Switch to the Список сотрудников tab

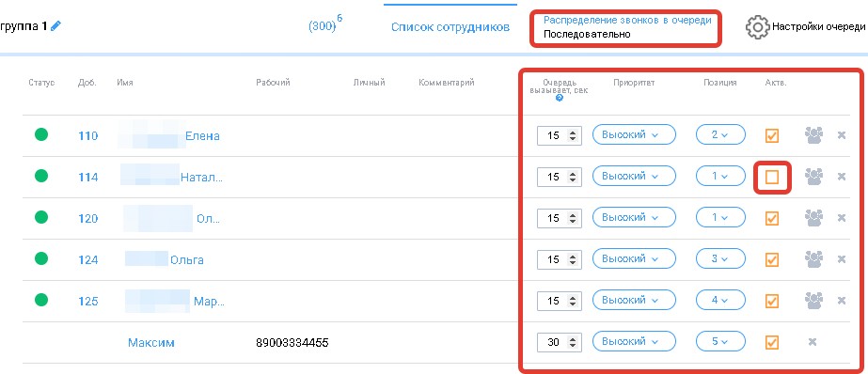[x=450, y=27]
